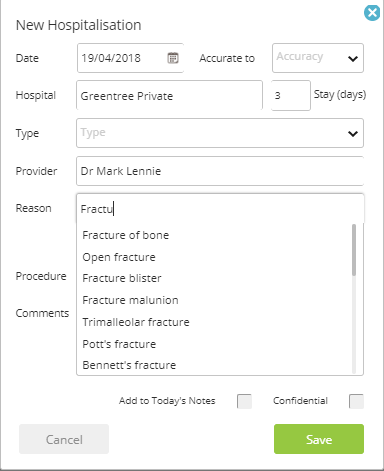The height and width of the screenshot is (471, 384).
Task: Click into the Reason search field
Action: (x=220, y=209)
